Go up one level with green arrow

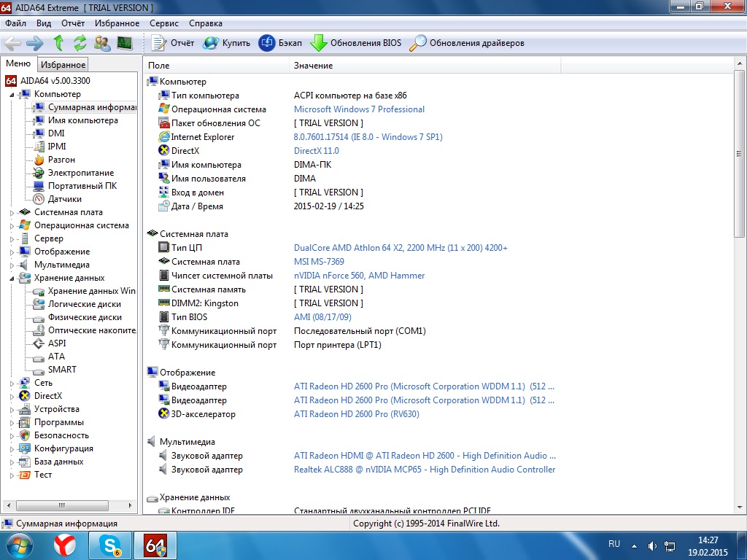point(58,43)
